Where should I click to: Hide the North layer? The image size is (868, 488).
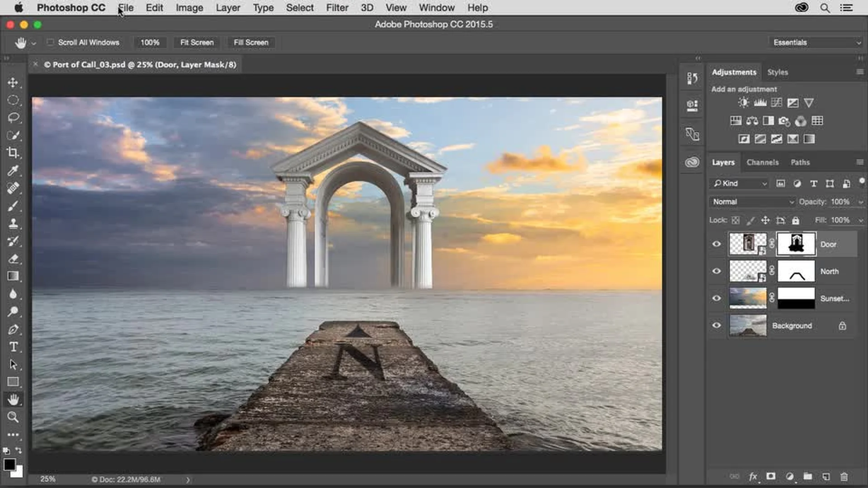click(717, 271)
